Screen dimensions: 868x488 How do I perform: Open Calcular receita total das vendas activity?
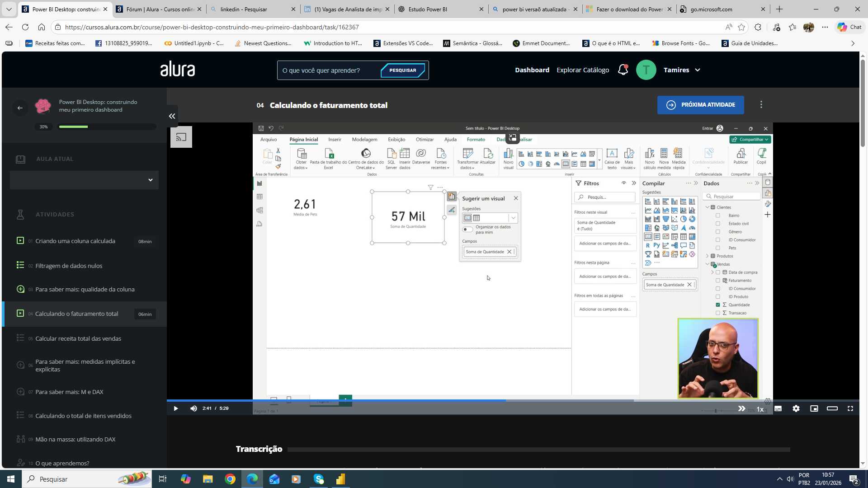(78, 338)
